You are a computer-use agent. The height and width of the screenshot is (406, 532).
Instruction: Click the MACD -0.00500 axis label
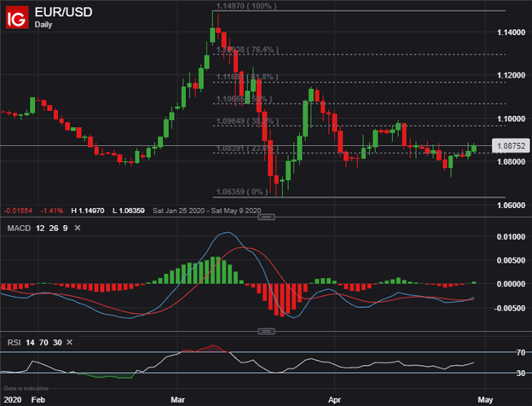pyautogui.click(x=510, y=308)
